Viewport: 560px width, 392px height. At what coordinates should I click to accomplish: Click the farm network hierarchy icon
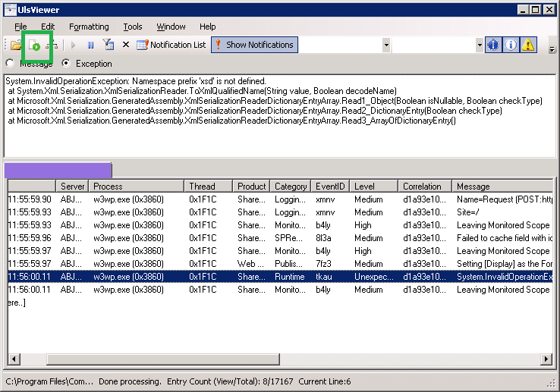coord(52,45)
